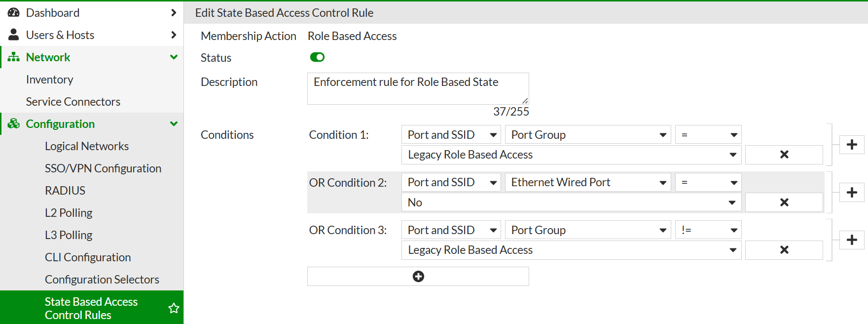868x324 pixels.
Task: Toggle the rule Status switch
Action: [317, 57]
